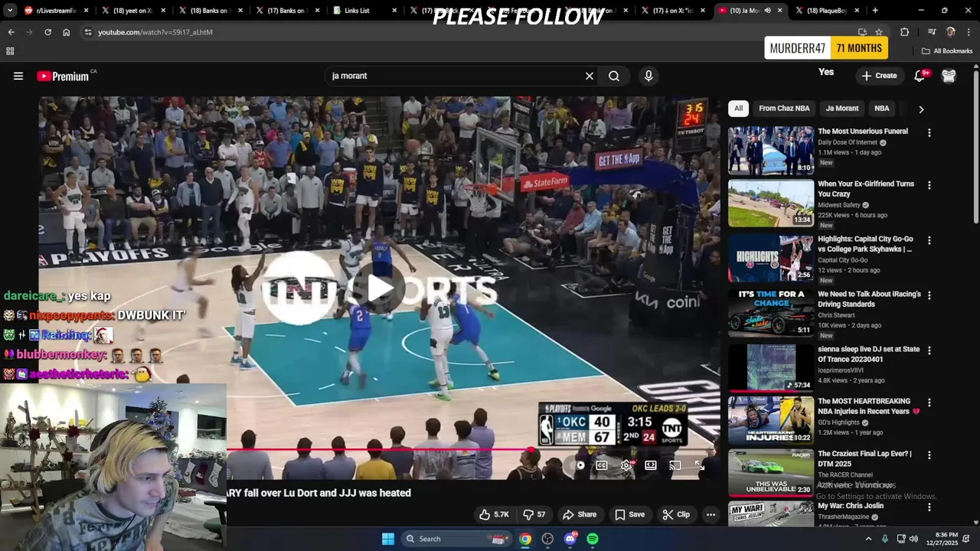Toggle full screen on the video player
Image resolution: width=980 pixels, height=551 pixels.
pos(700,465)
